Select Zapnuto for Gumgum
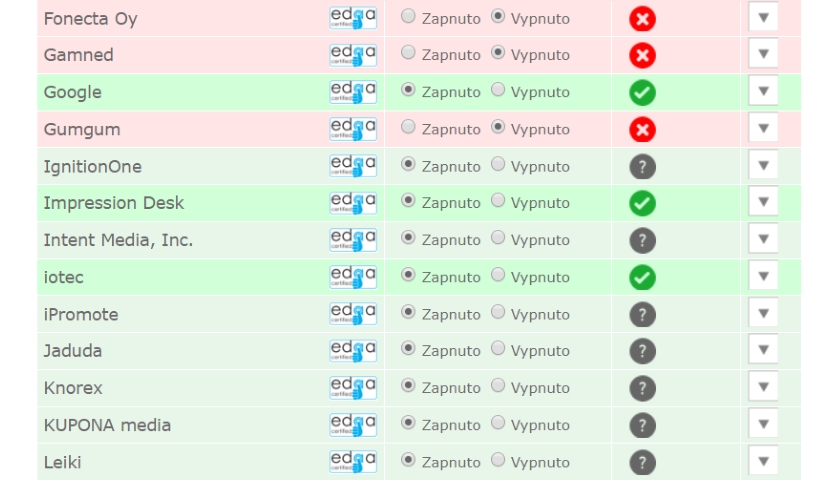Viewport: 840px width, 480px height. [408, 127]
